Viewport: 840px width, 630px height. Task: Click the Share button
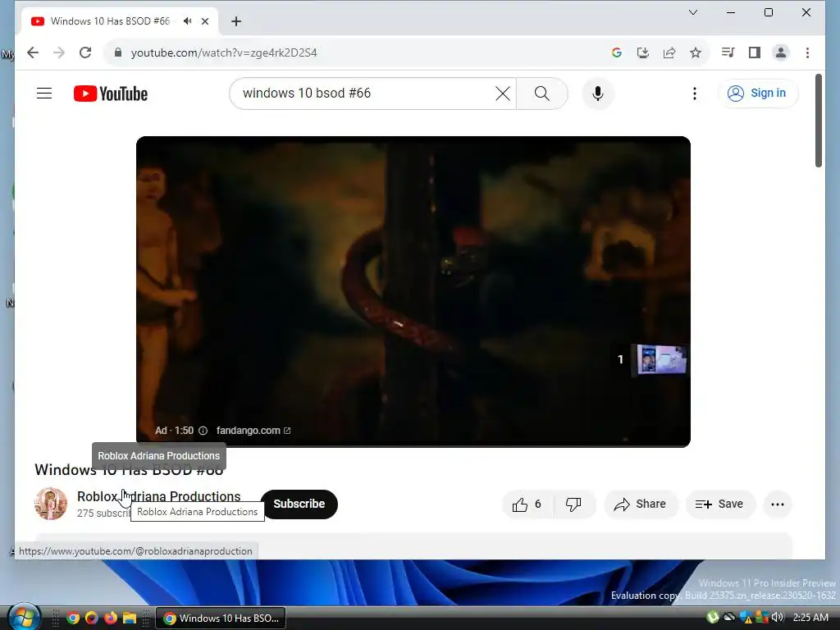click(641, 504)
